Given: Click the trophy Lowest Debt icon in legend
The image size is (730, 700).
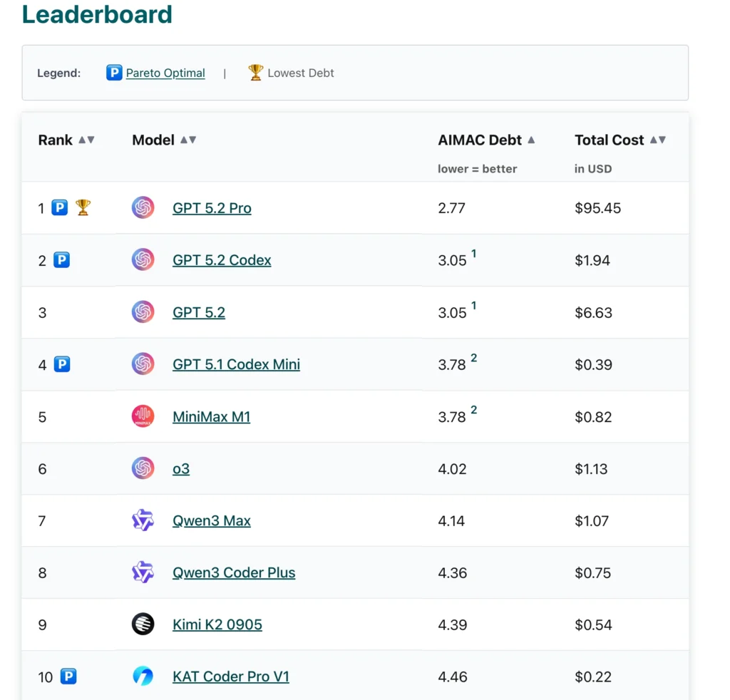Looking at the screenshot, I should click(255, 72).
